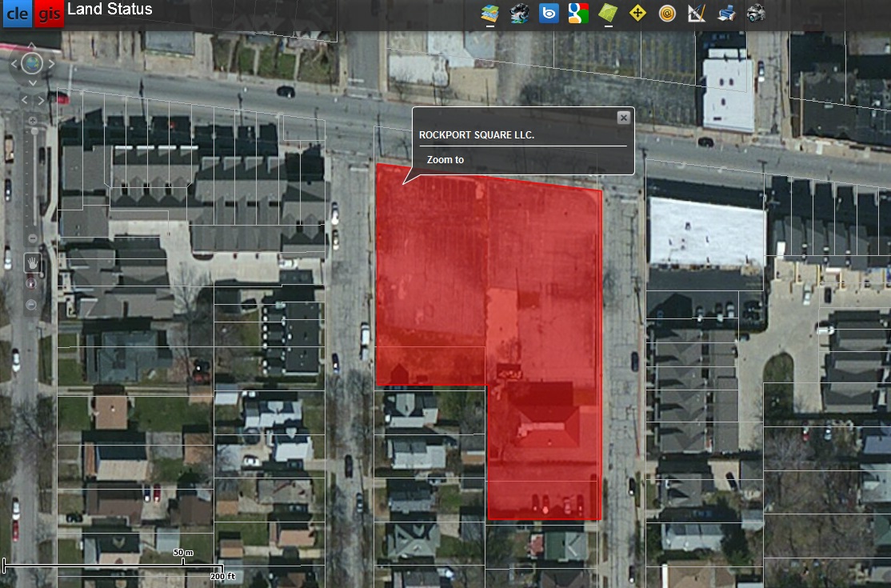The height and width of the screenshot is (588, 891).
Task: Zoom in with the plus button
Action: (x=32, y=121)
